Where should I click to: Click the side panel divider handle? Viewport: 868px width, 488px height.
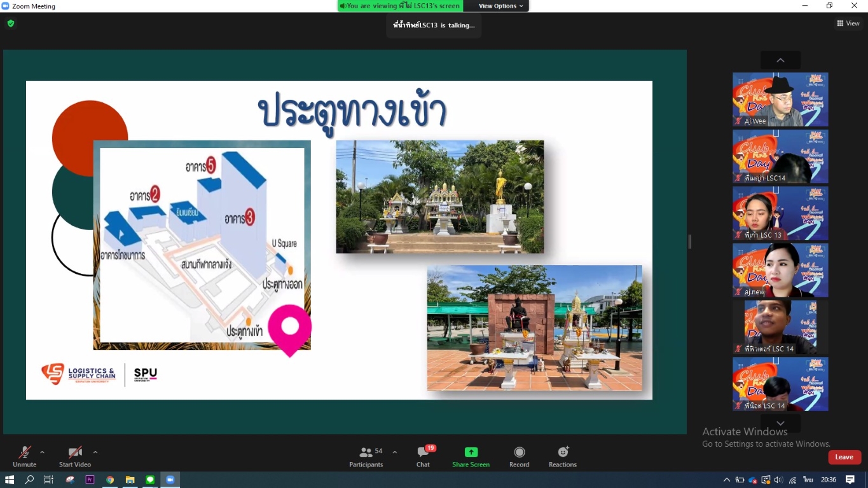[690, 241]
